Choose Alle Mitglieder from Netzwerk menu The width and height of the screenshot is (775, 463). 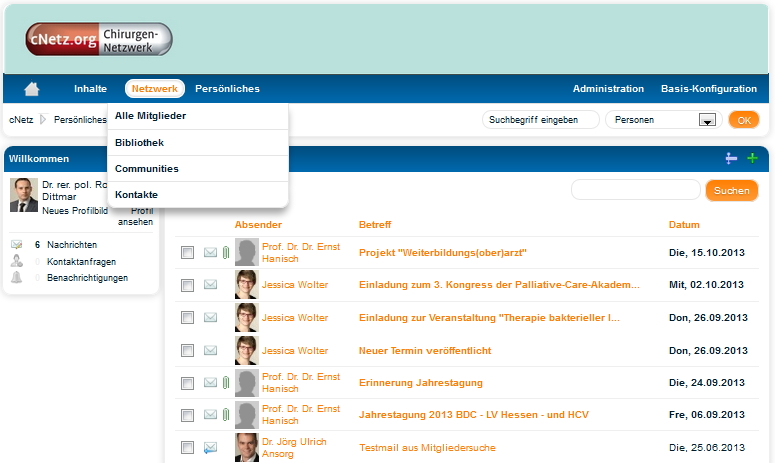click(150, 116)
